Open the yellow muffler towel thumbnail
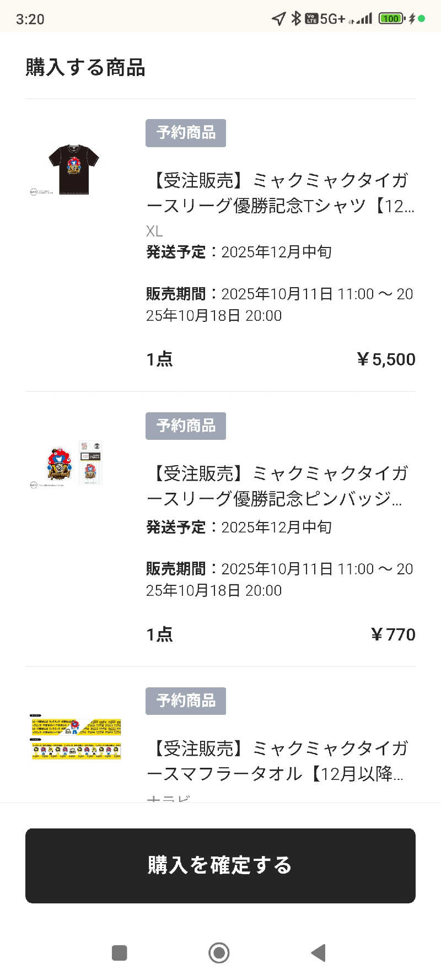 (76, 737)
